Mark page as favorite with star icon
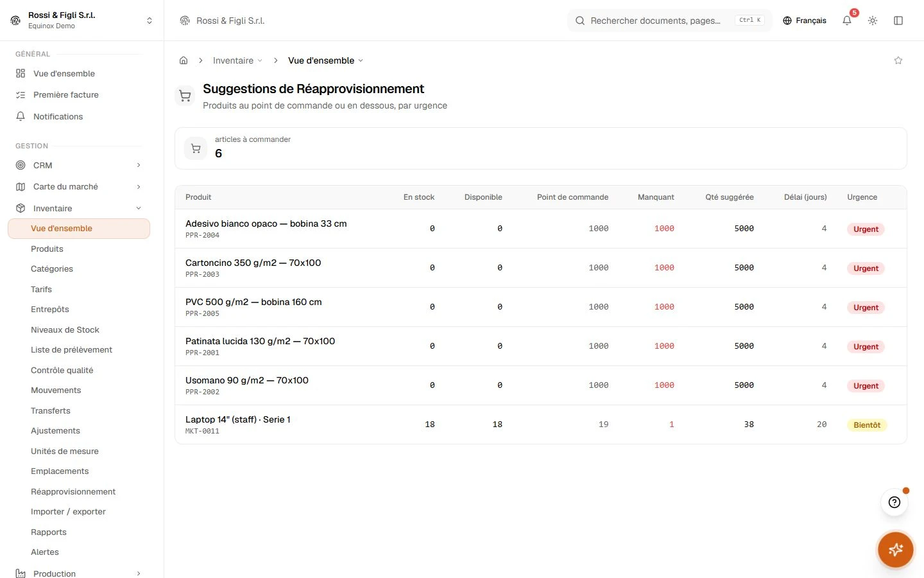Viewport: 924px width, 578px height. pyautogui.click(x=898, y=60)
